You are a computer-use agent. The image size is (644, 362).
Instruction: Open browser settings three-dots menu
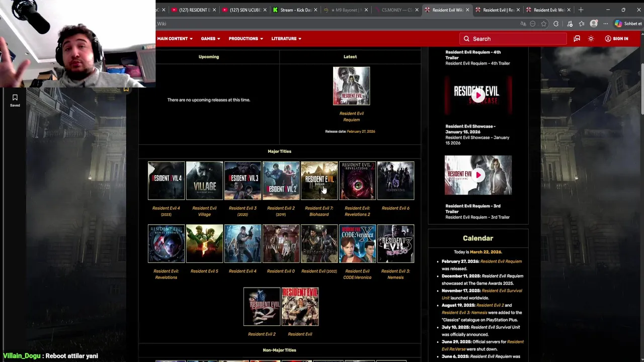[x=606, y=24]
